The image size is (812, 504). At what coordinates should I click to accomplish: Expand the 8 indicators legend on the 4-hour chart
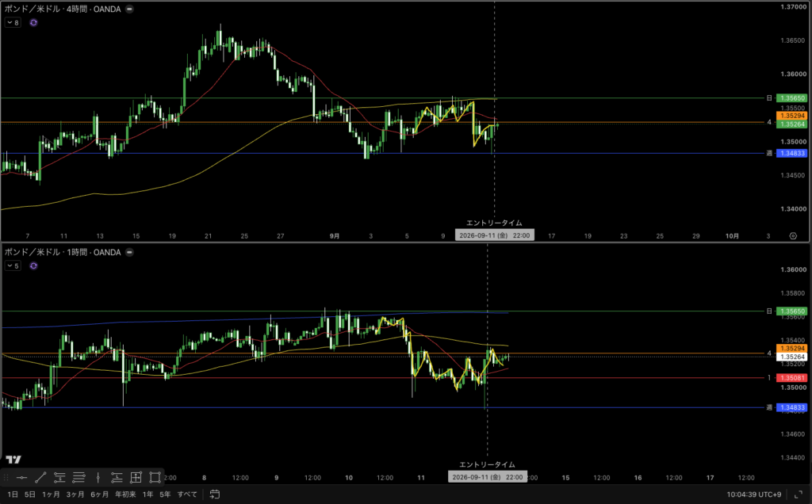point(13,23)
